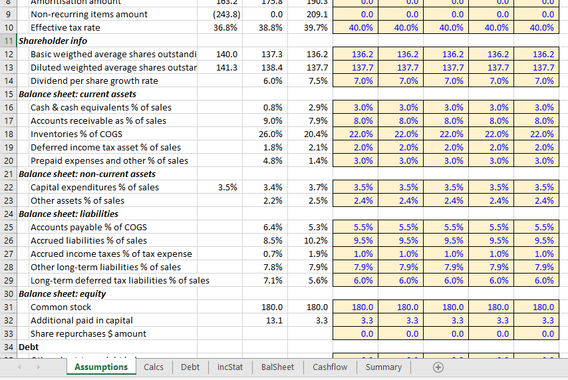Click the Capital expenditures 3.4% historical cell
This screenshot has width=568, height=380.
coord(265,187)
